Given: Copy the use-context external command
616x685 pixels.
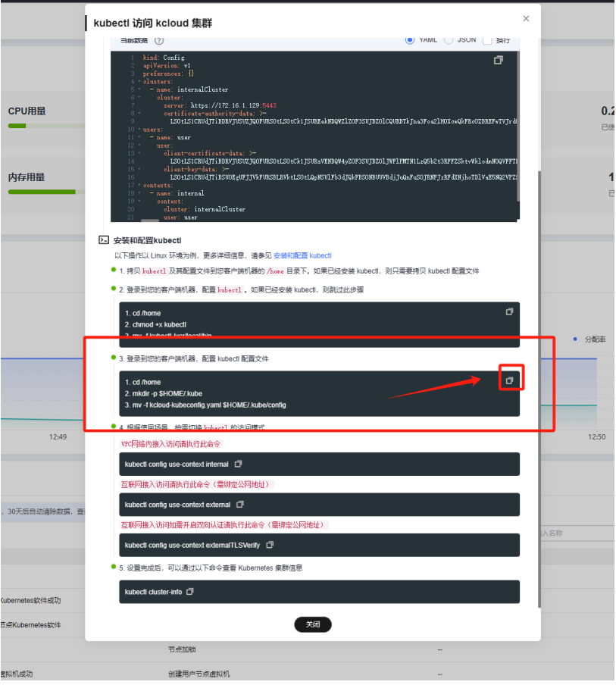Looking at the screenshot, I should 240,505.
